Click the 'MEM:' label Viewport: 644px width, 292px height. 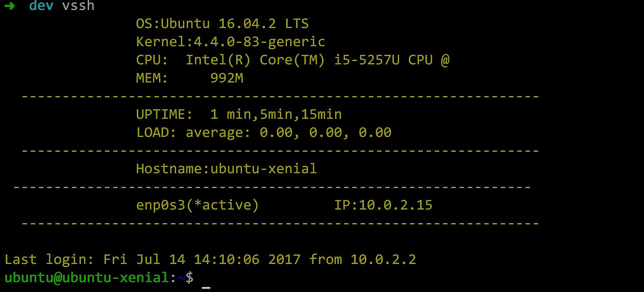[152, 78]
